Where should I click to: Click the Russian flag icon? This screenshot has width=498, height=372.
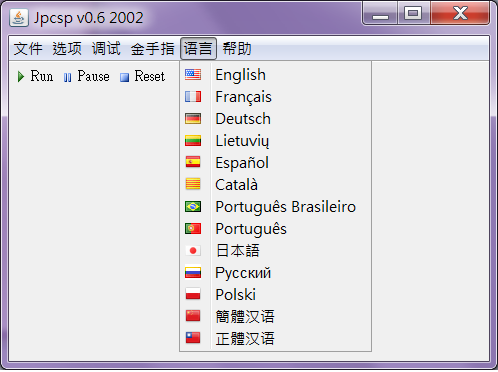point(193,273)
